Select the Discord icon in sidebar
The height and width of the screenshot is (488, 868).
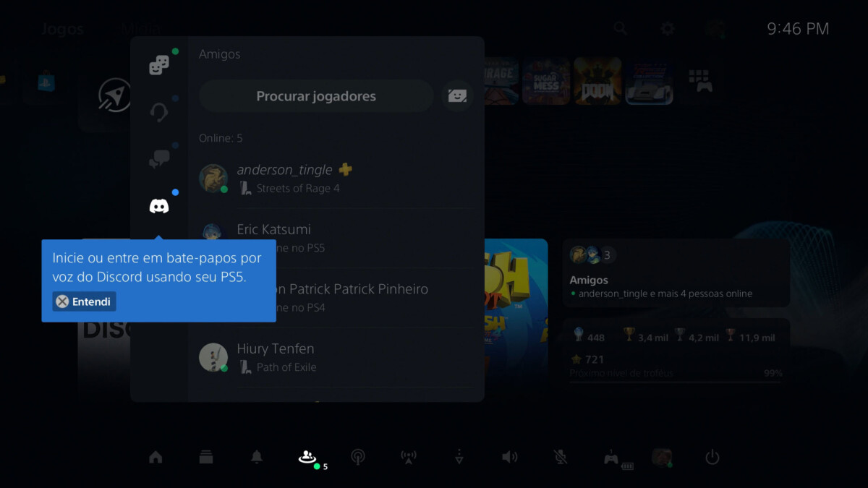(158, 206)
